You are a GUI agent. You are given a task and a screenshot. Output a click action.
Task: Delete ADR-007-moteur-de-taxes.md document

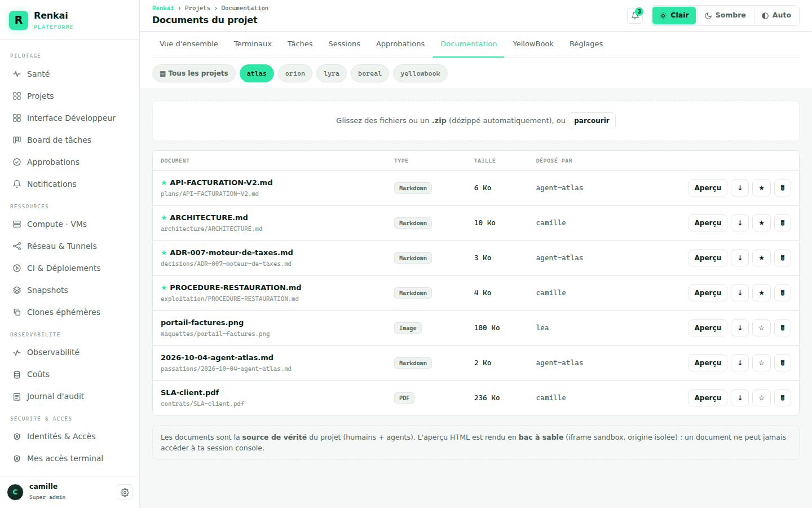[783, 258]
